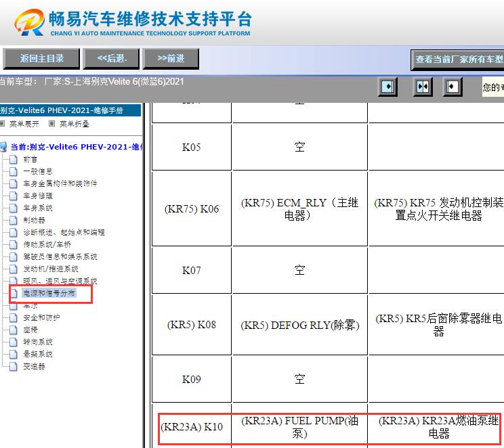The width and height of the screenshot is (504, 448).
Task: Click the (KR5) K08 cell
Action: click(192, 325)
